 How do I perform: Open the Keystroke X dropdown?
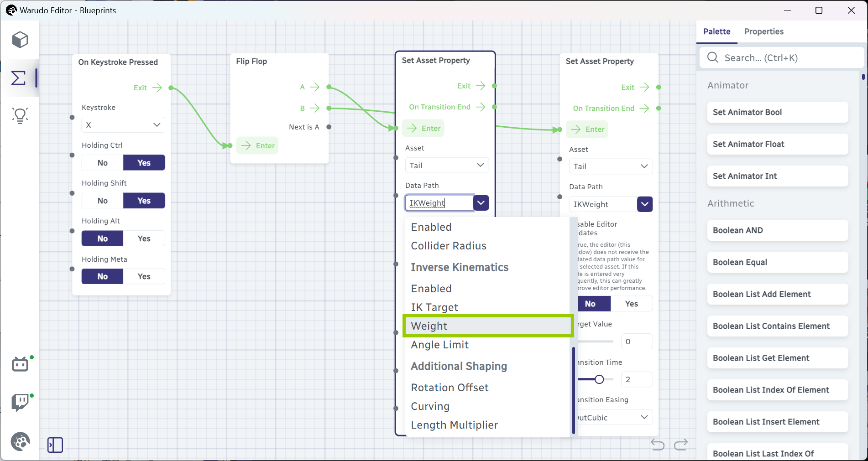point(123,124)
